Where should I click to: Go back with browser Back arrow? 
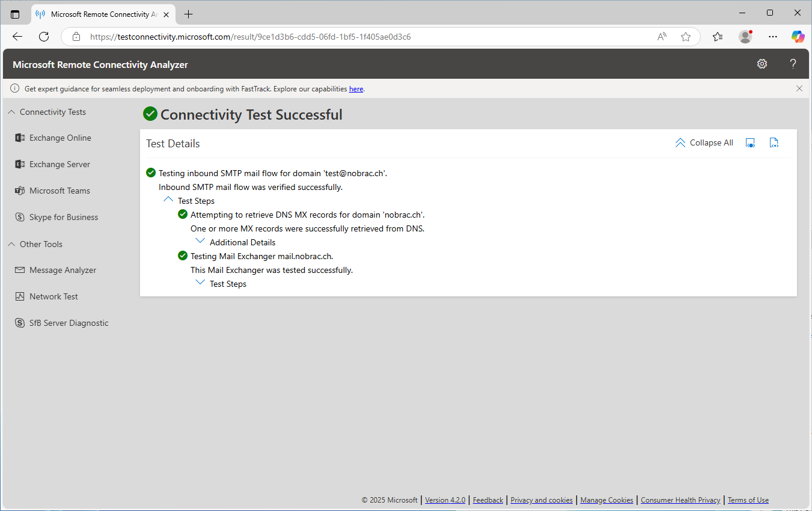(17, 37)
